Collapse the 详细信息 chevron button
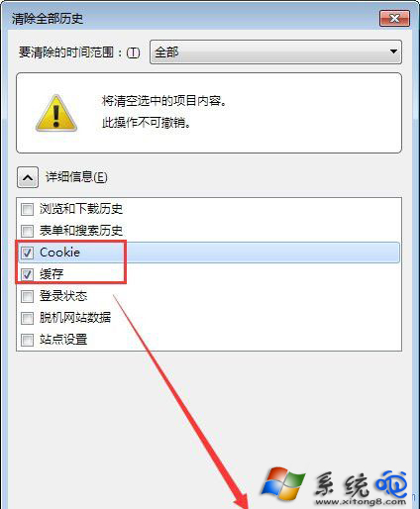 [x=28, y=177]
